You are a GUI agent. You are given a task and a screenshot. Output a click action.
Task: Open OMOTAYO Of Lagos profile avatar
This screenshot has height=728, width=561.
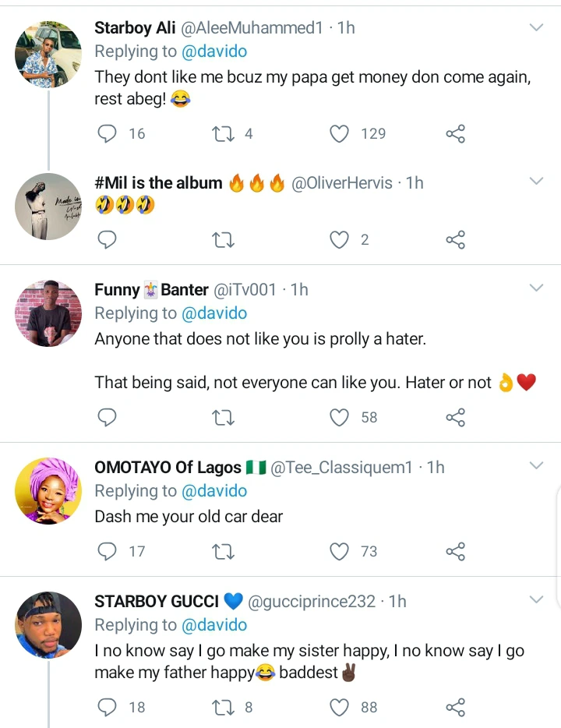pyautogui.click(x=48, y=492)
